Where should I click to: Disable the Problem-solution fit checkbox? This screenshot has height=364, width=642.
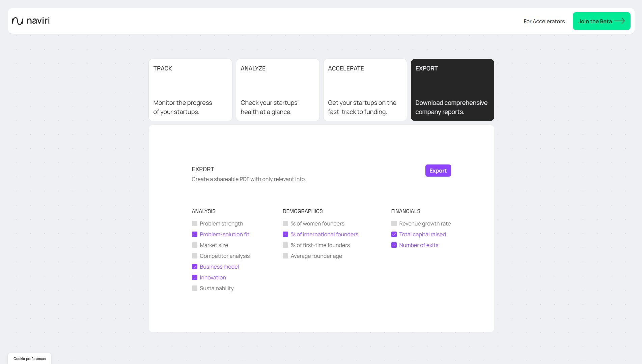coord(195,234)
